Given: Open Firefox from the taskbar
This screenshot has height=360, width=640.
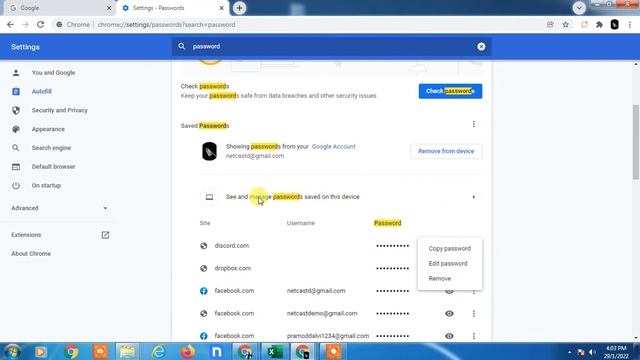Looking at the screenshot, I should tap(187, 351).
